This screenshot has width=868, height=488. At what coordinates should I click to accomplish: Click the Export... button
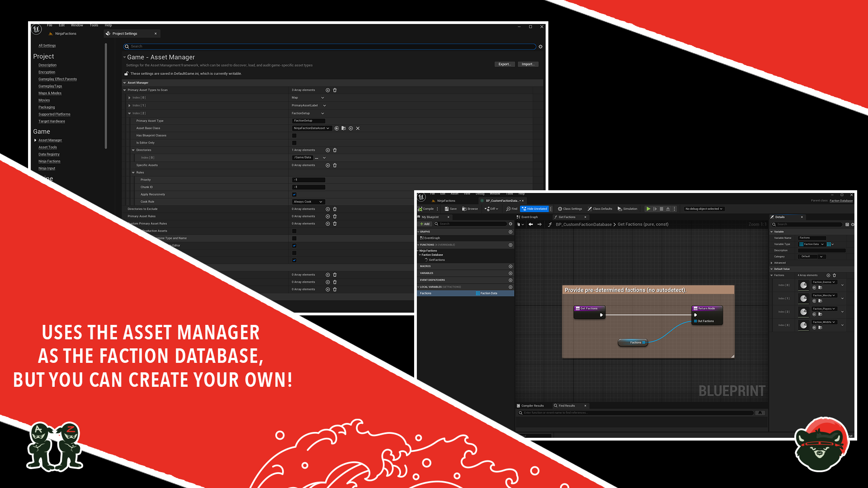[x=505, y=64]
